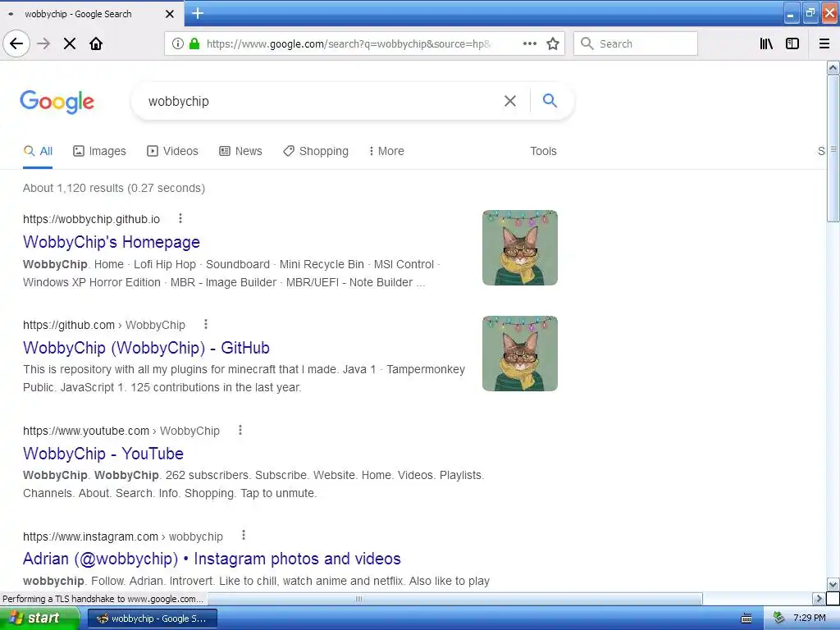This screenshot has width=840, height=630.
Task: Click the URL address bar text
Action: (x=348, y=44)
